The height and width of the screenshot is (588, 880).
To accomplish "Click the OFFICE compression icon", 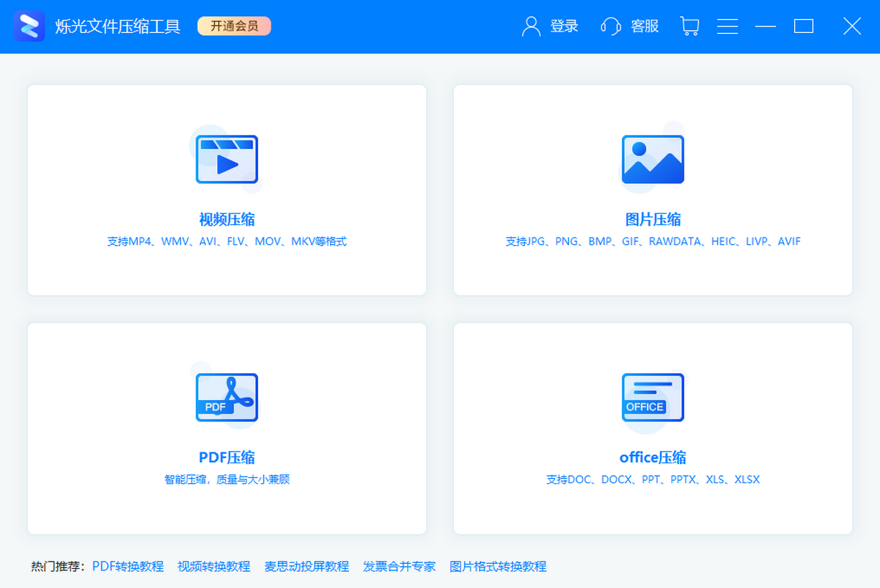I will pos(653,397).
